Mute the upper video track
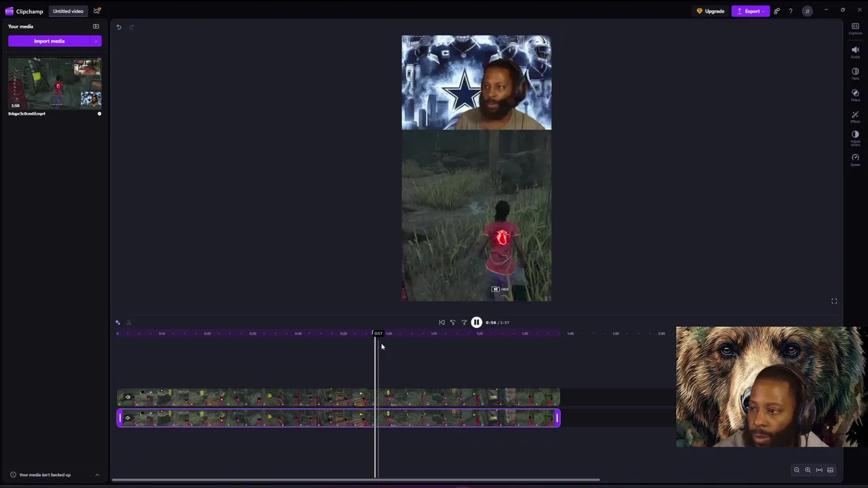The height and width of the screenshot is (488, 868). click(x=127, y=397)
